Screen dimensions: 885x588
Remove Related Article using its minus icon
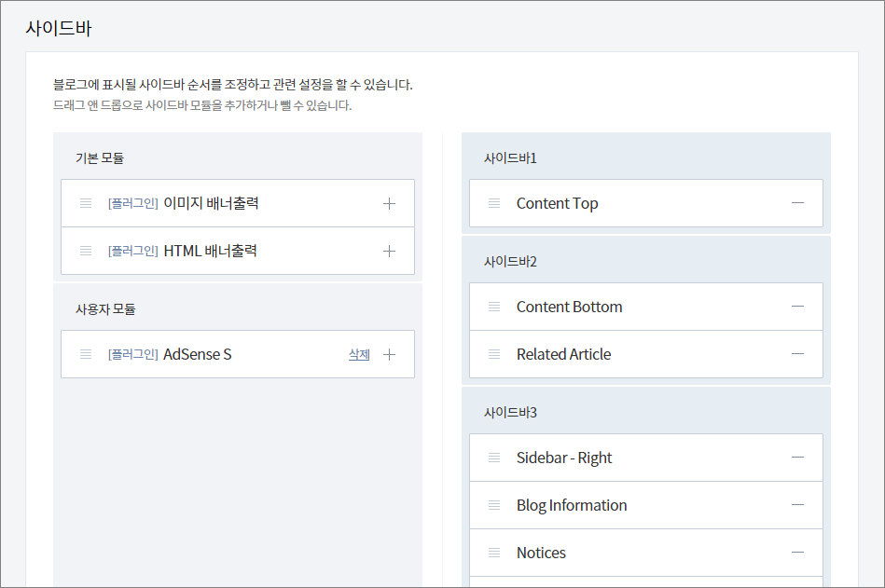tap(797, 354)
